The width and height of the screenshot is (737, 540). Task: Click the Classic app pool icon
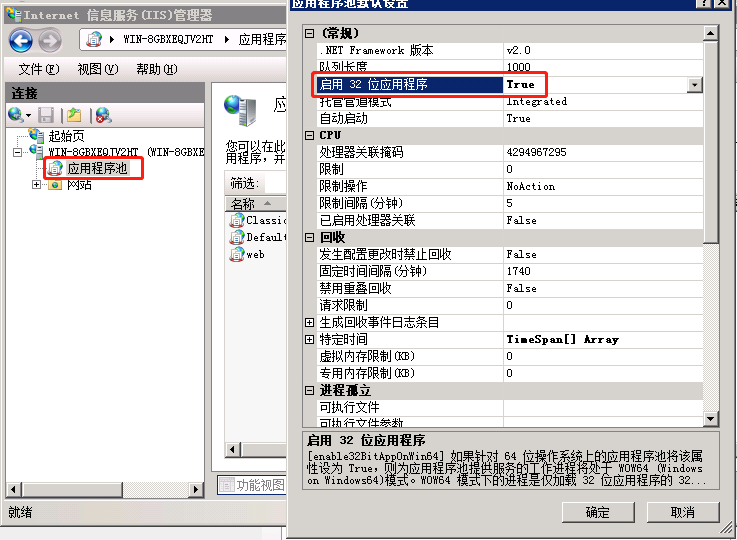tap(236, 220)
